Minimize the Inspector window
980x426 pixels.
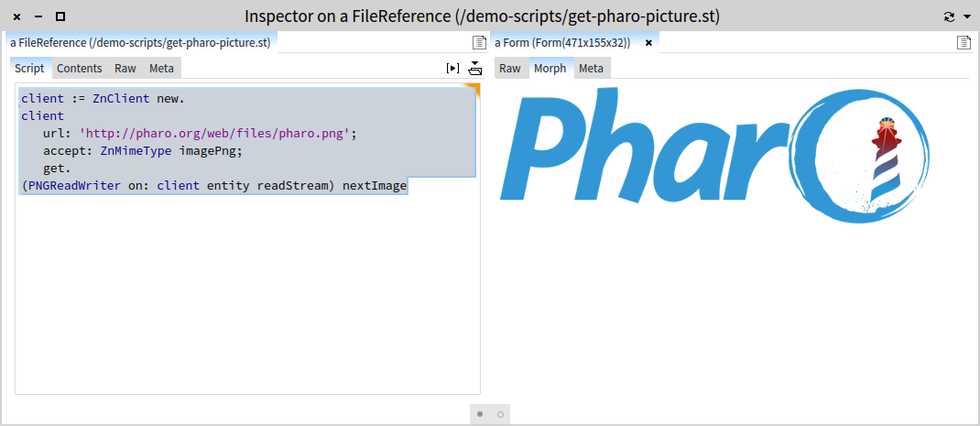click(x=38, y=16)
